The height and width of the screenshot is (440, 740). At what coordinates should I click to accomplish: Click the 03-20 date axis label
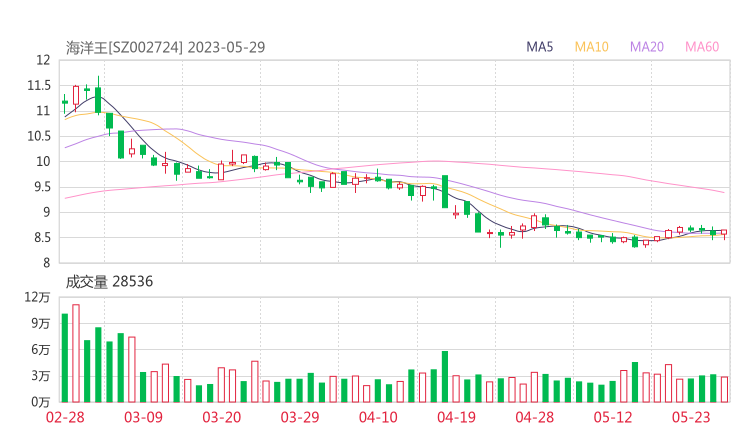[222, 417]
